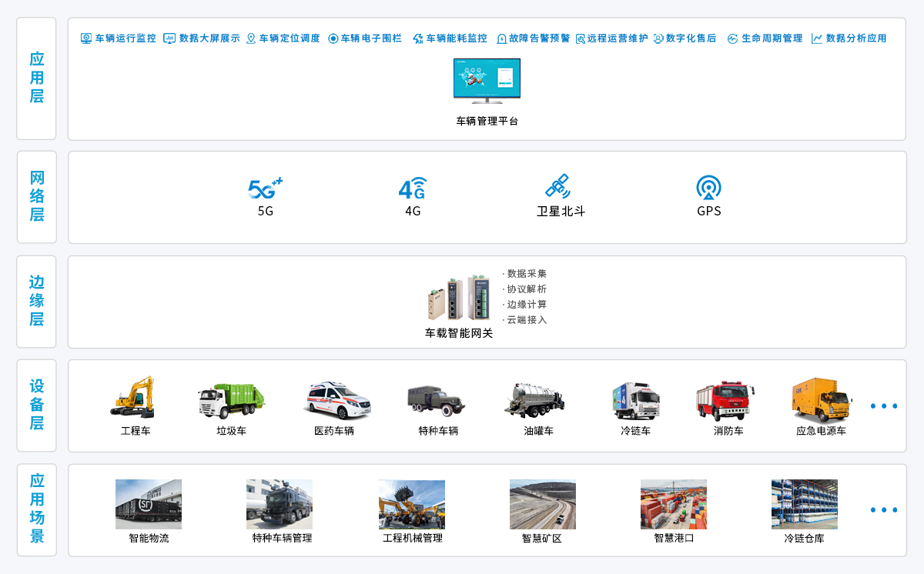This screenshot has height=574, width=924.
Task: Select the 应用层 layer label
Action: (36, 78)
